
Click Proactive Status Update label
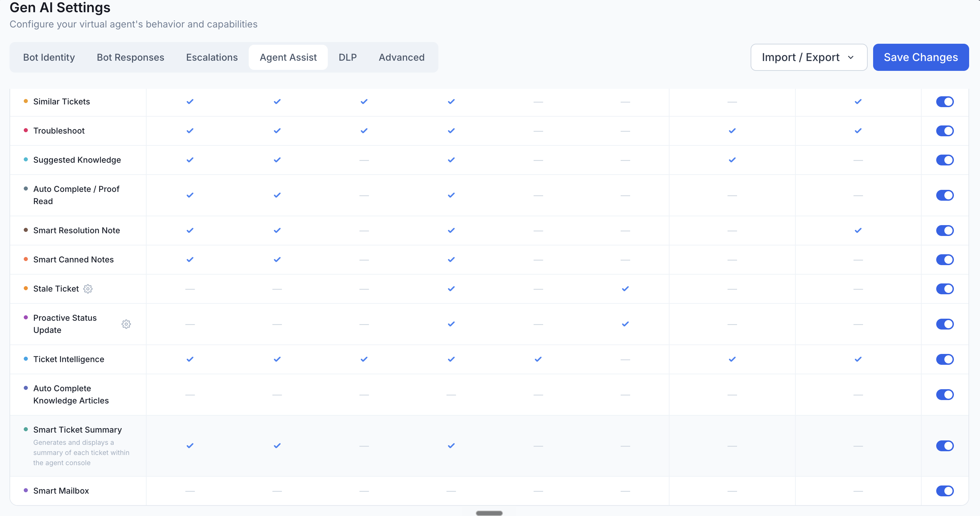(x=65, y=324)
